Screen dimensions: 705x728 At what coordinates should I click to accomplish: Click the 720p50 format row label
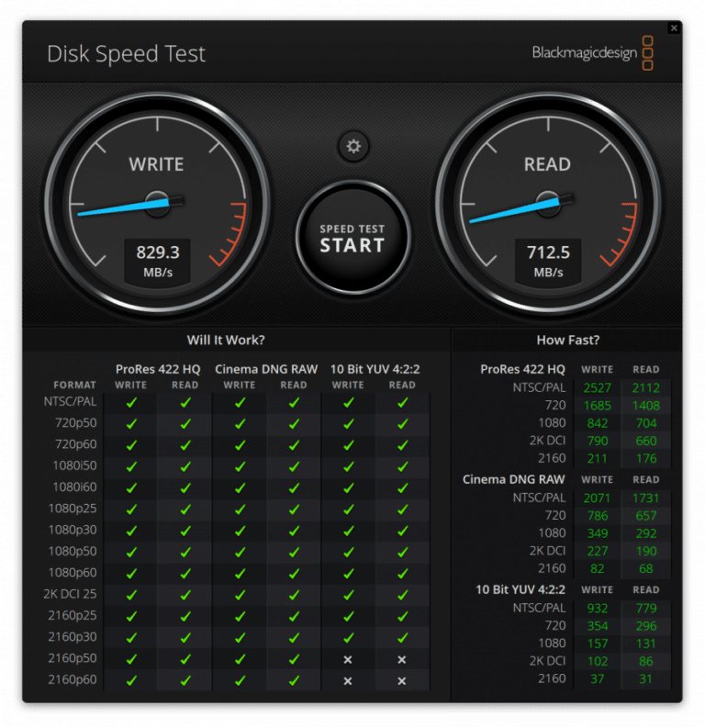(x=75, y=423)
